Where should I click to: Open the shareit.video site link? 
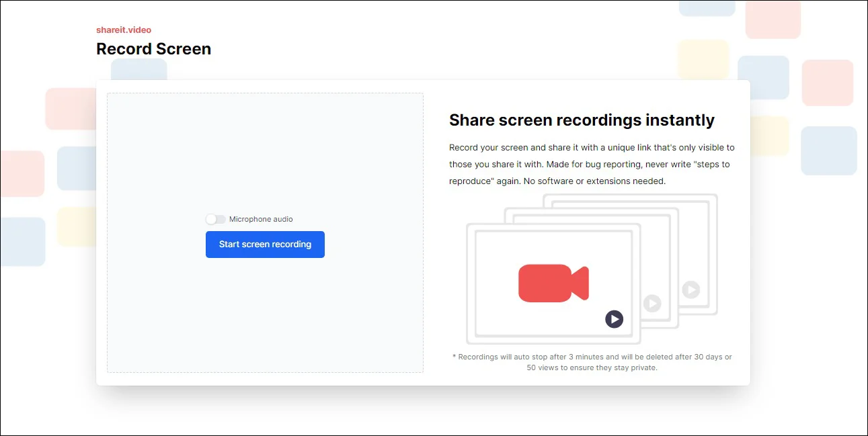click(124, 30)
